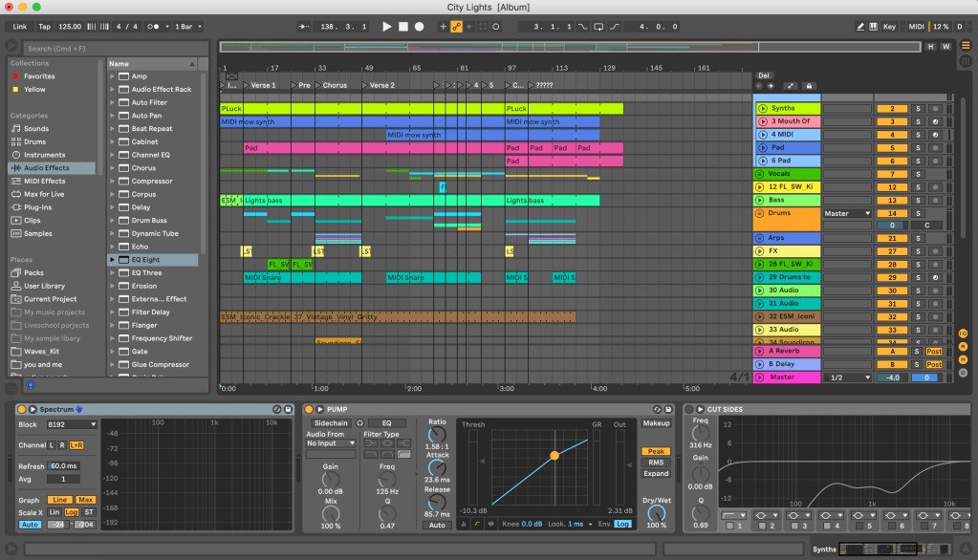Toggle the In/Out section show button
Image resolution: width=978 pixels, height=560 pixels.
963,333
